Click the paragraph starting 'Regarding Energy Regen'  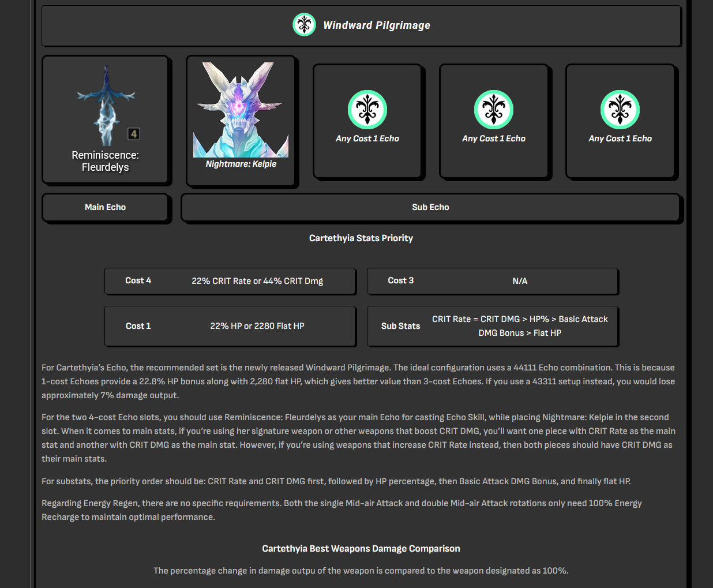tap(342, 510)
